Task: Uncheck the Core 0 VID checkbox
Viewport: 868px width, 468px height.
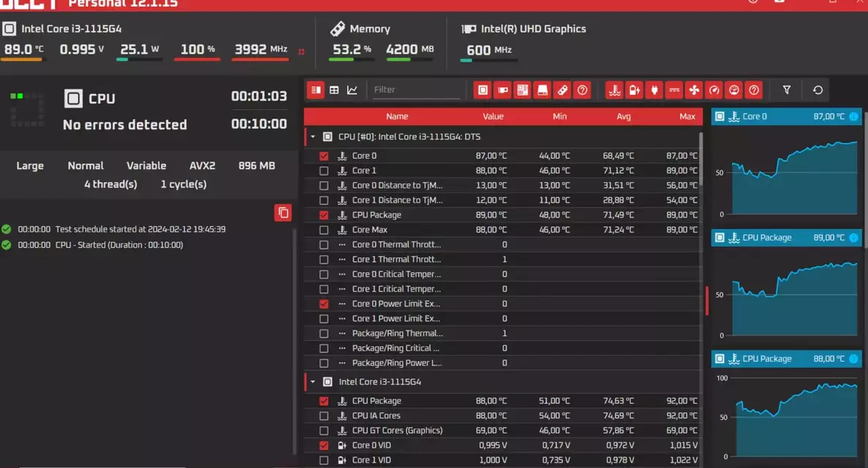Action: pos(323,445)
